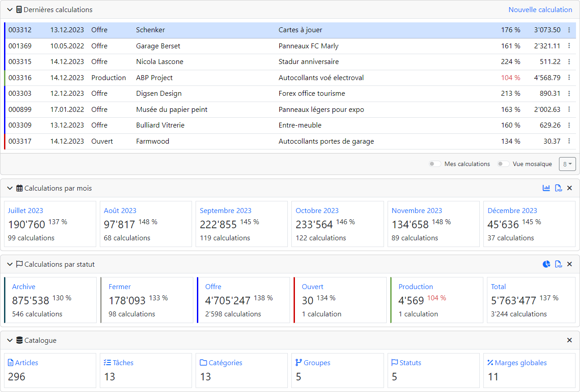Image resolution: width=580 pixels, height=392 pixels.
Task: Toggle the Mes calculations switch
Action: 435,164
